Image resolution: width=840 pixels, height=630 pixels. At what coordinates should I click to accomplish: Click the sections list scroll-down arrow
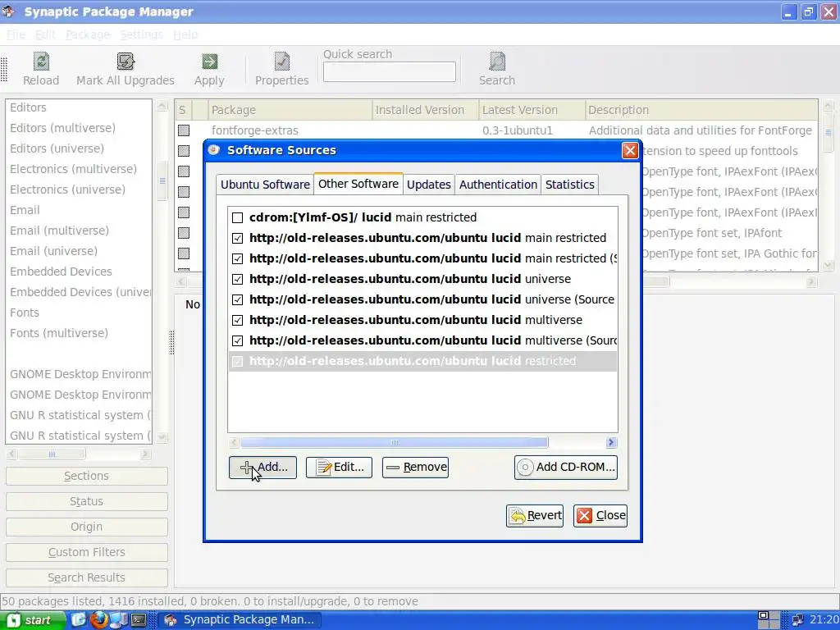point(162,438)
